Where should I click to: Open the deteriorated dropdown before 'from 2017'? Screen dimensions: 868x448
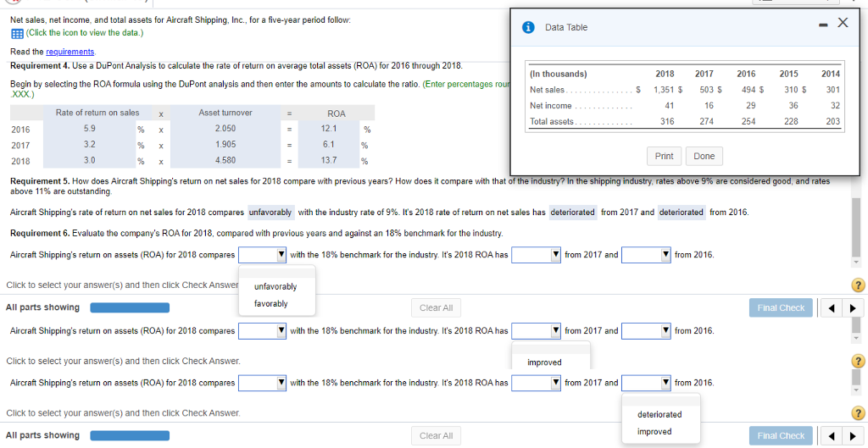pyautogui.click(x=573, y=213)
